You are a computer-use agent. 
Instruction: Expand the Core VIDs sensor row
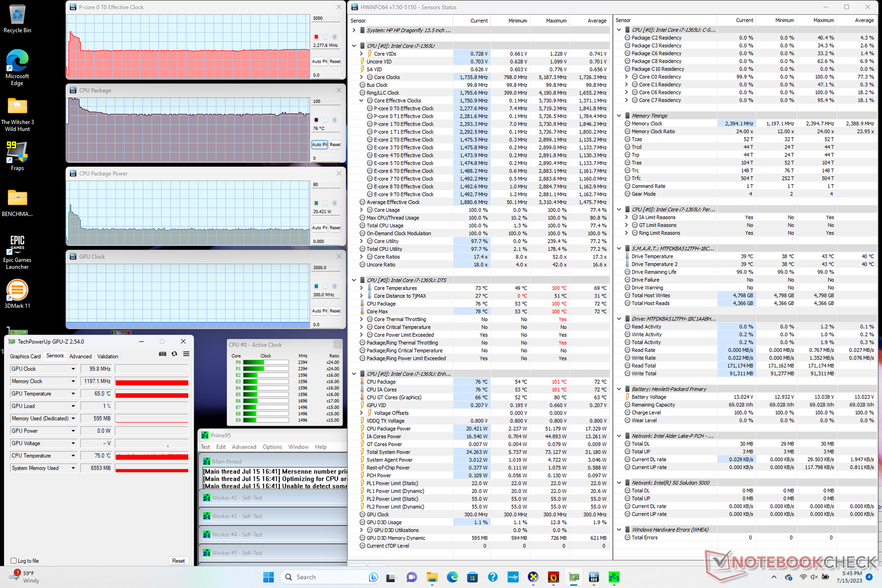coord(362,54)
